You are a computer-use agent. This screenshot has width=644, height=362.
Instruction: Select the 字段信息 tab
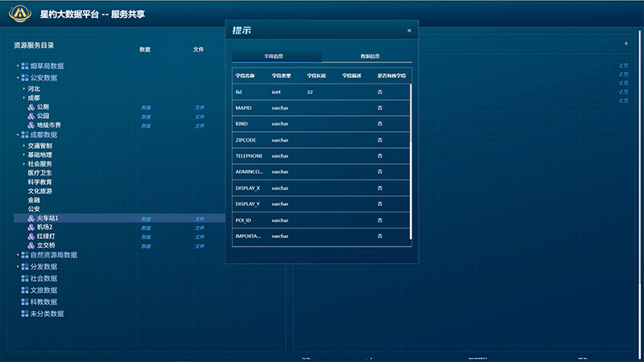(x=277, y=56)
